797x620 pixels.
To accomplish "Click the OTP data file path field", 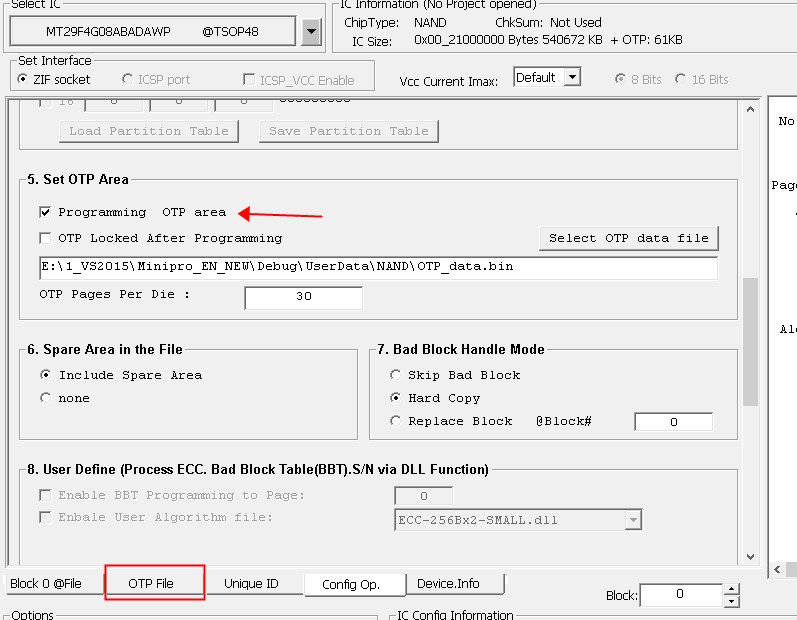I will (377, 268).
